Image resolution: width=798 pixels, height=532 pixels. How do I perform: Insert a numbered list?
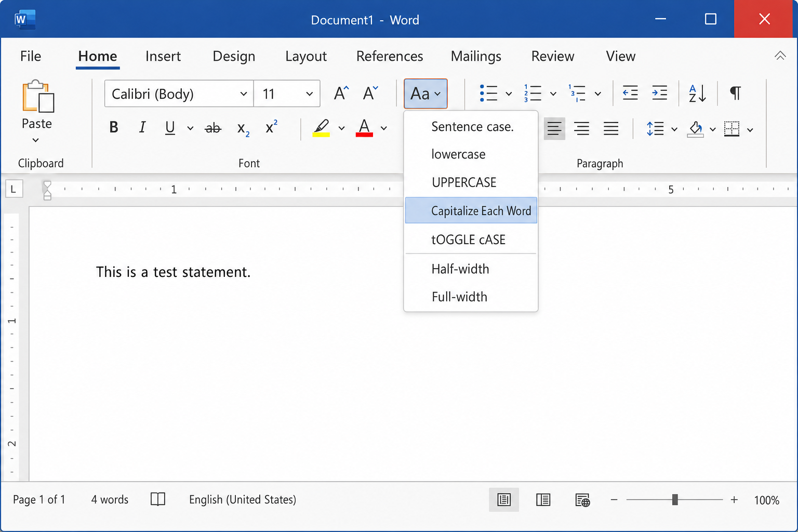pos(533,94)
